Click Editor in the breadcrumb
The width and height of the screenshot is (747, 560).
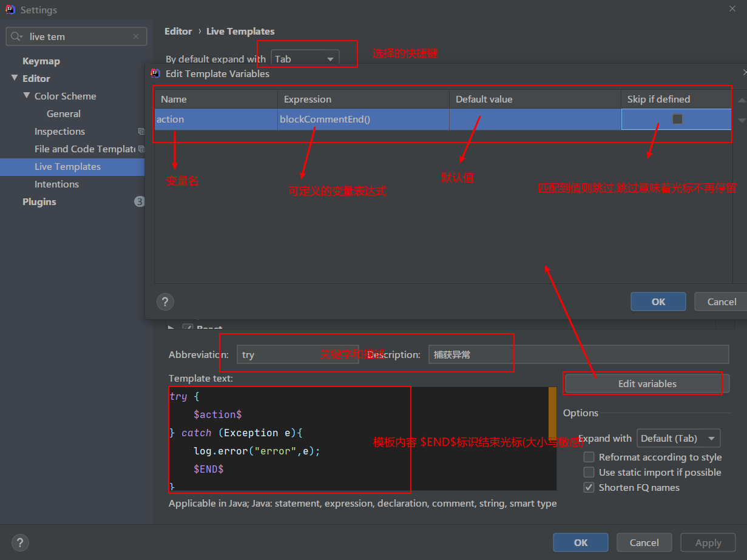point(178,31)
